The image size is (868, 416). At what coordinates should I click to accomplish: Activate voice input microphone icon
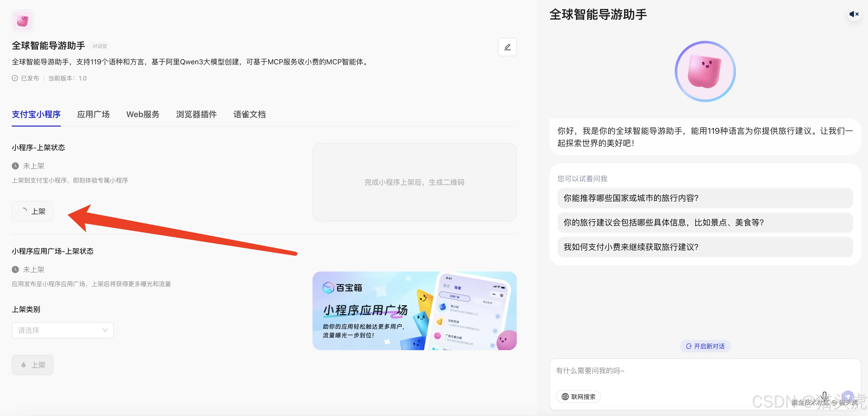pos(825,395)
